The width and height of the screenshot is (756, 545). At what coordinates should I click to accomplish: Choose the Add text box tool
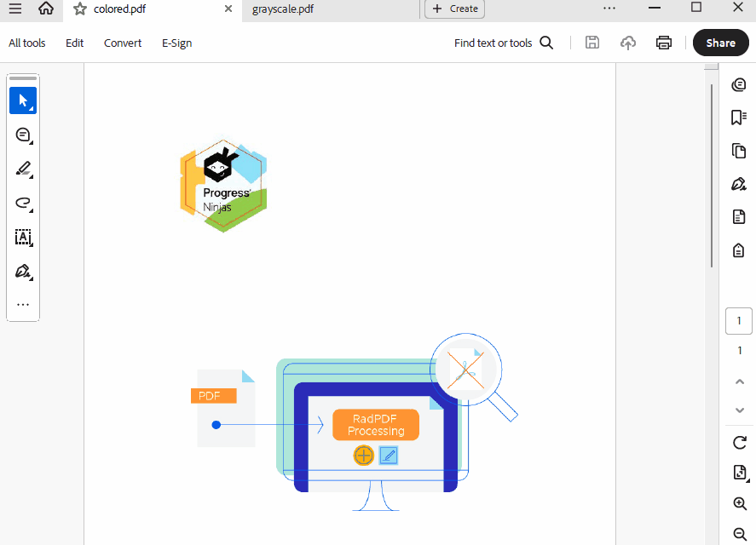[x=23, y=238]
